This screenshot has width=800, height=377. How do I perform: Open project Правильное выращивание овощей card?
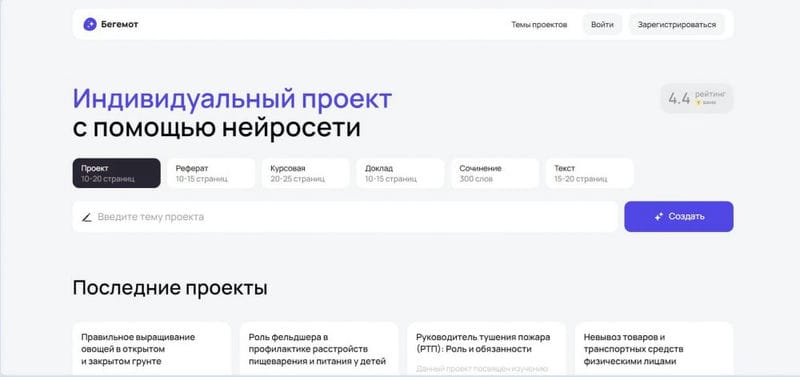[152, 349]
